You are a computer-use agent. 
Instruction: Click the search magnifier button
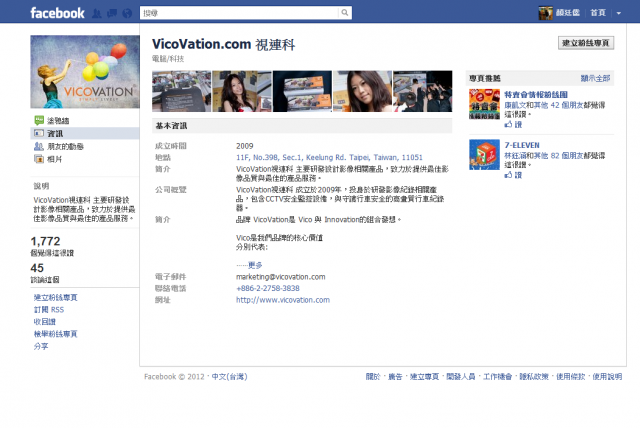[345, 13]
